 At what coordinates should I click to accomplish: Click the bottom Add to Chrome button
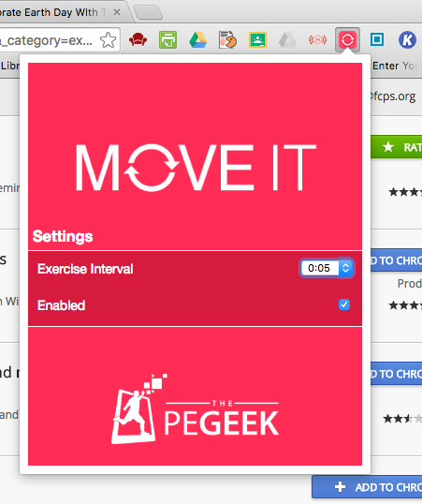click(367, 487)
